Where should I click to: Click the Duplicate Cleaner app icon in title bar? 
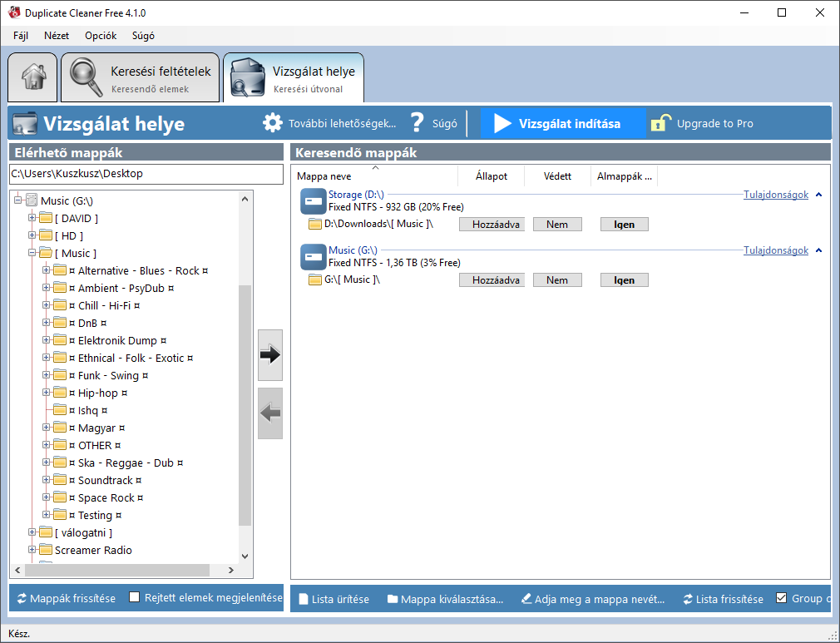[x=14, y=12]
